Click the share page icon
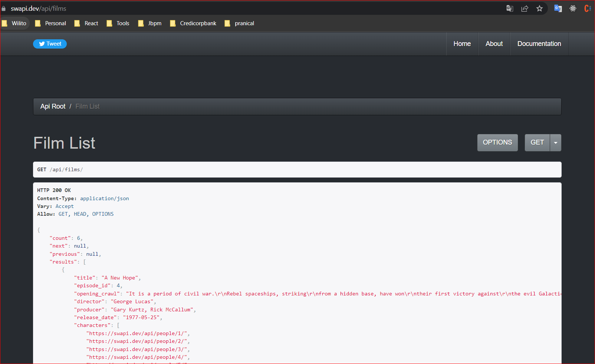 525,9
